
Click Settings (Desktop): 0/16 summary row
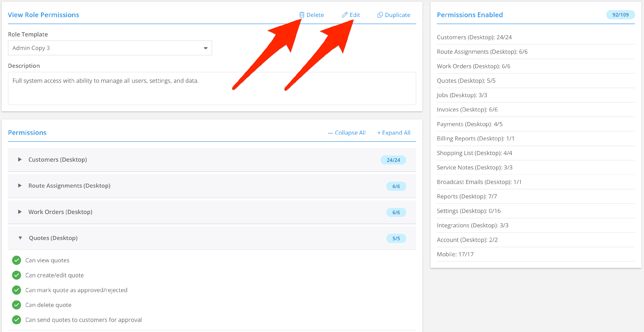[468, 211]
